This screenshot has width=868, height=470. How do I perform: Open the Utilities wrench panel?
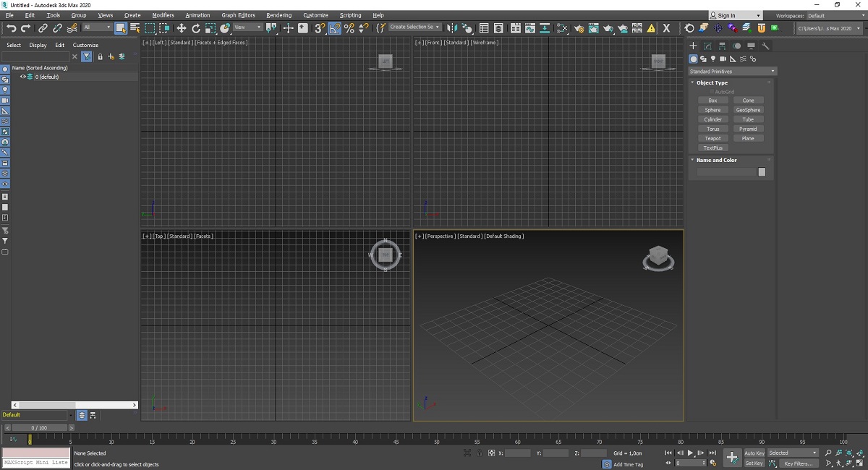765,46
